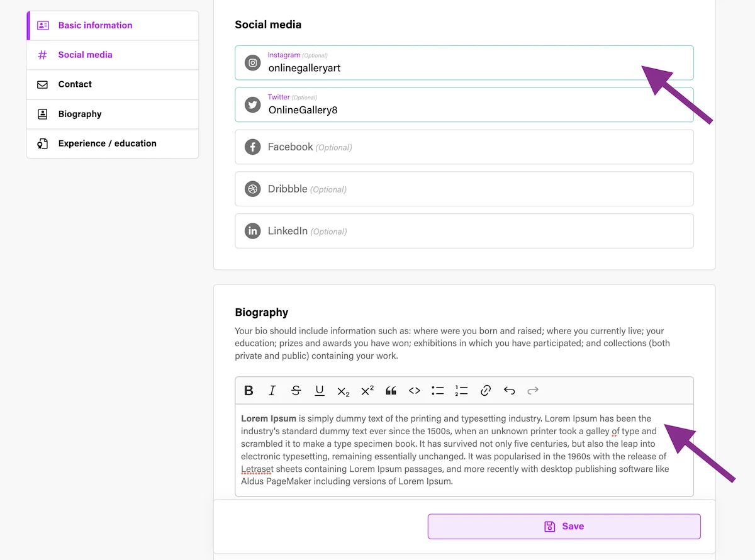The height and width of the screenshot is (560, 755).
Task: Redo the last undone edit
Action: pyautogui.click(x=533, y=391)
